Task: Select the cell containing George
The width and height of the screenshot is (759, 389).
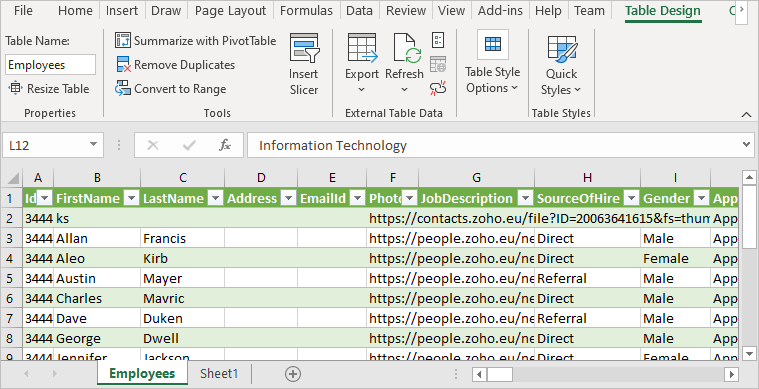Action: tap(97, 338)
